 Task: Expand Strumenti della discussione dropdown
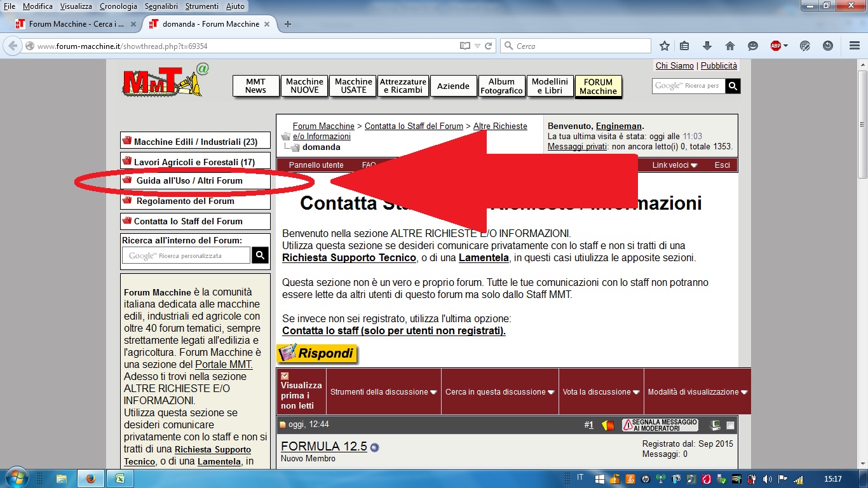(x=383, y=392)
